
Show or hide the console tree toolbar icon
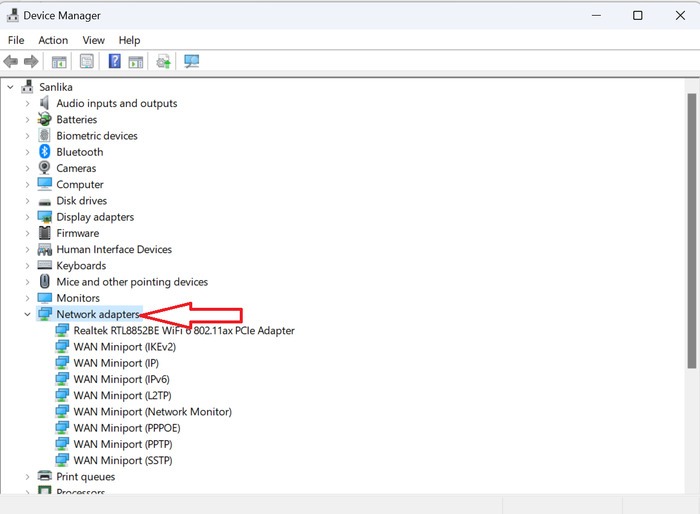coord(59,61)
